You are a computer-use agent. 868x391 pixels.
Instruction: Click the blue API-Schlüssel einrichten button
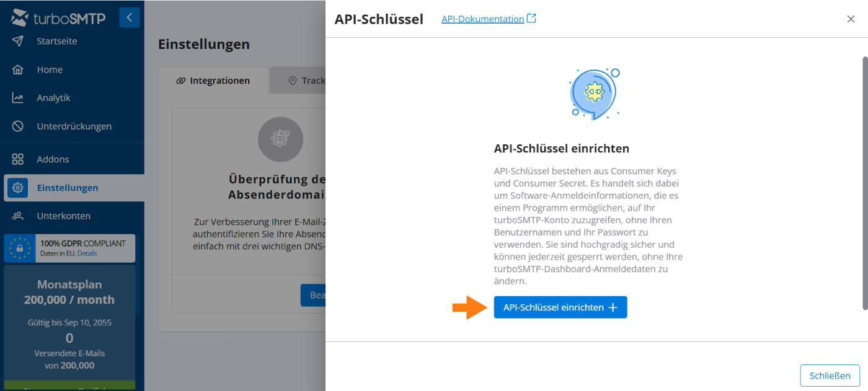(x=560, y=307)
